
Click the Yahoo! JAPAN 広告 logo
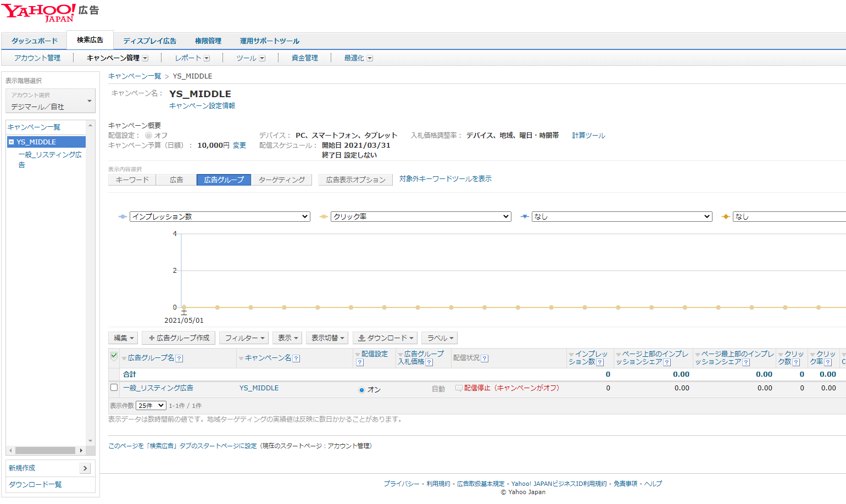50,13
